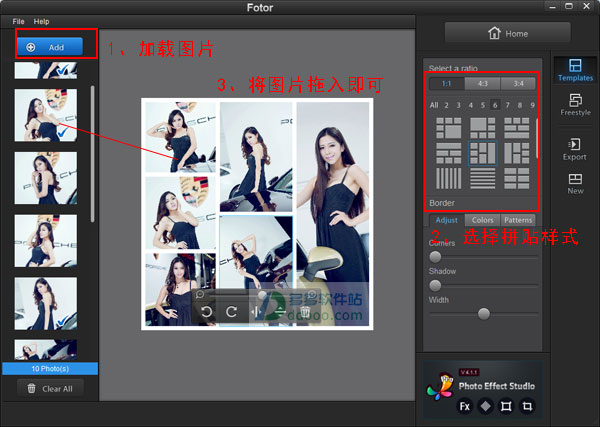Image resolution: width=600 pixels, height=427 pixels.
Task: Filter templates to 7 photos
Action: coord(507,105)
